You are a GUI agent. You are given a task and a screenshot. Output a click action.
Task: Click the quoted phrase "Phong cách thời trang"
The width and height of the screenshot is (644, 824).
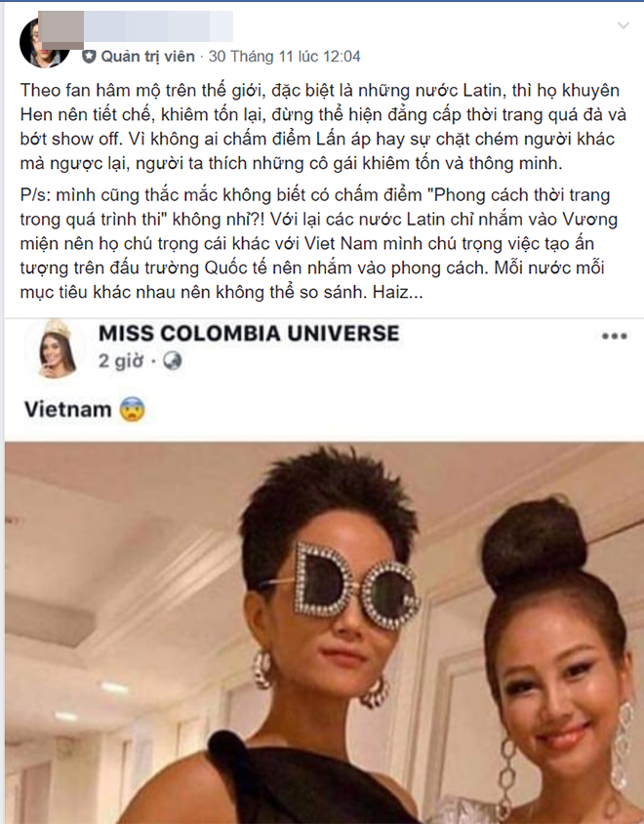pyautogui.click(x=518, y=195)
